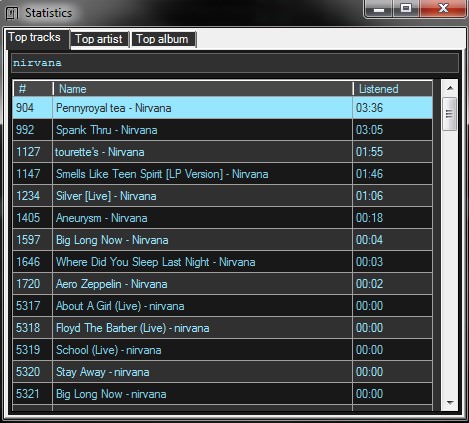Select Big Long Now - Nirvana track name in row 1597
The image size is (469, 423).
(x=112, y=240)
